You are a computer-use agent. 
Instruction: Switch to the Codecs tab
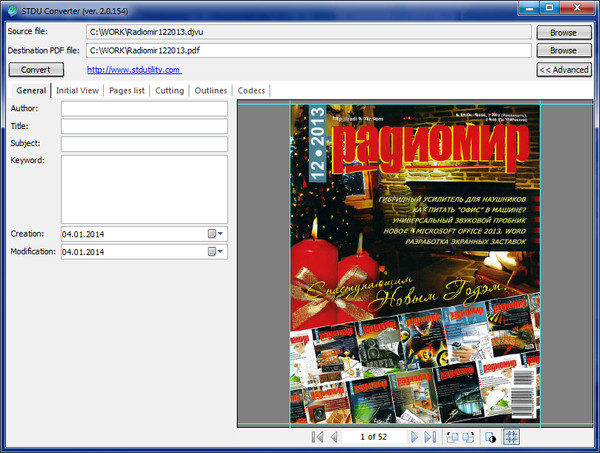pos(252,91)
